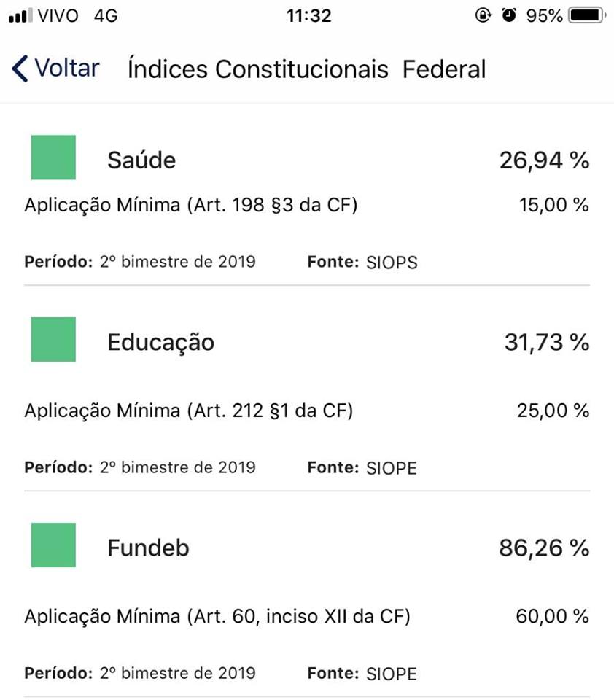Tap the back chevron icon
This screenshot has height=700, width=614.
click(x=20, y=69)
